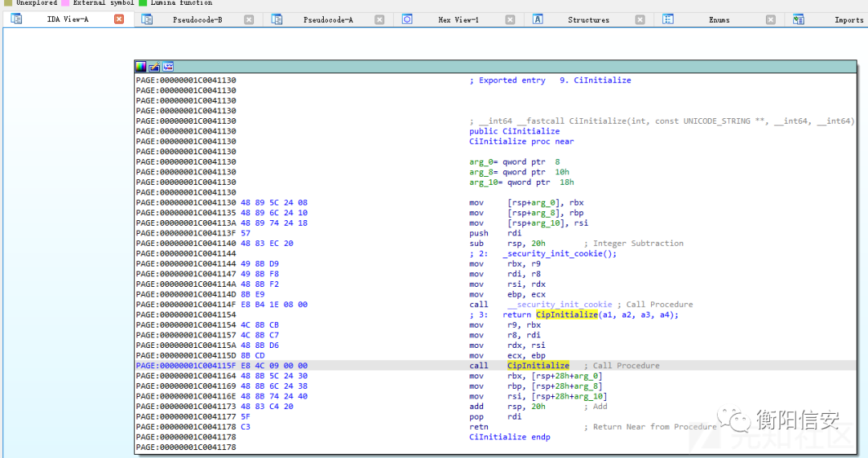868x458 pixels.
Task: Click the arg_10= qword ptr 18h definition
Action: click(x=522, y=182)
